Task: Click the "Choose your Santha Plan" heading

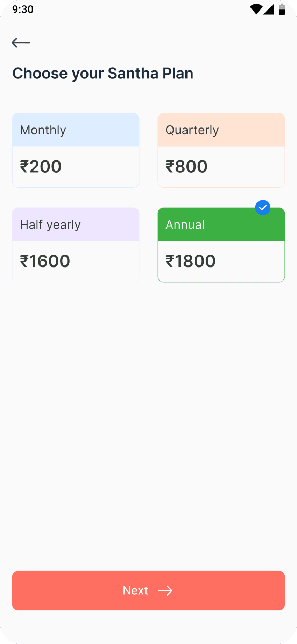Action: point(103,74)
